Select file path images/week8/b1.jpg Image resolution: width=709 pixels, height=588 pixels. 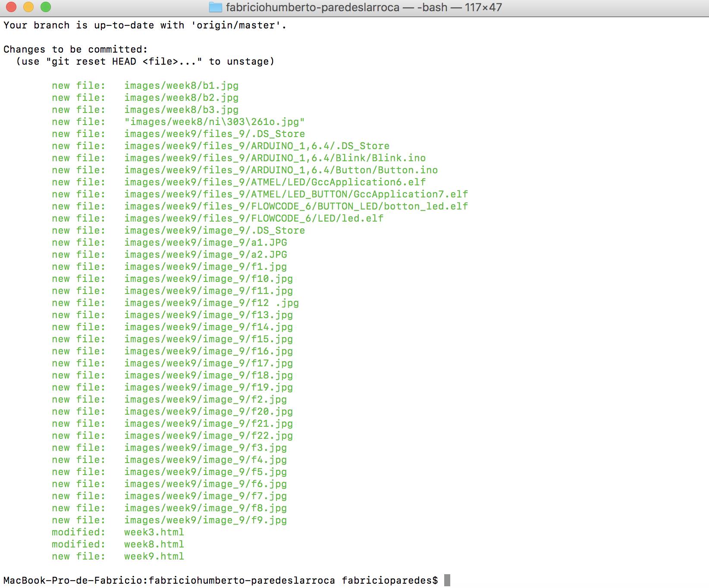182,86
